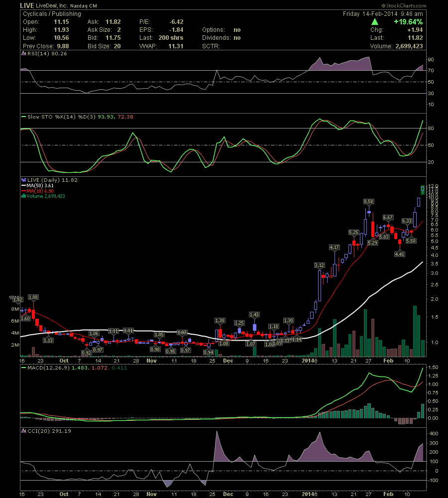Click the 8.58 price peak label

point(369,201)
